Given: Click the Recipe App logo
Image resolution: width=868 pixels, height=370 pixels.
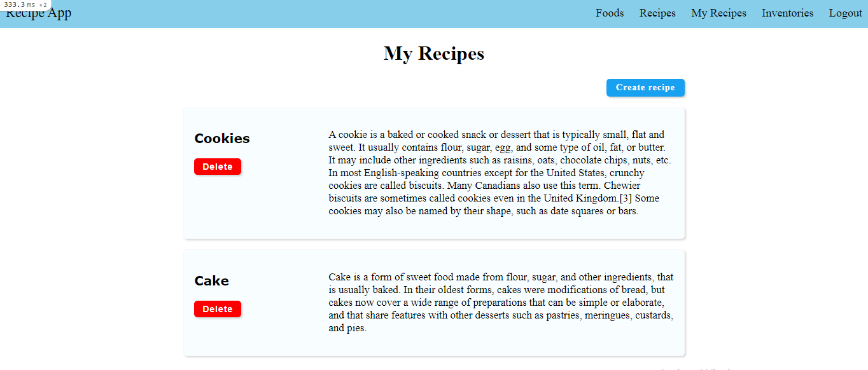Looking at the screenshot, I should click(x=38, y=13).
